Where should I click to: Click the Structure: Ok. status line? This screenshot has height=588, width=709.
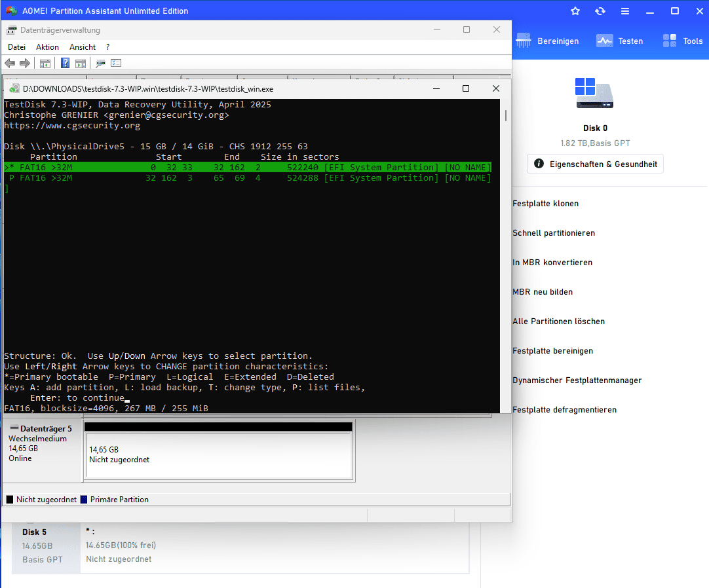coord(159,356)
